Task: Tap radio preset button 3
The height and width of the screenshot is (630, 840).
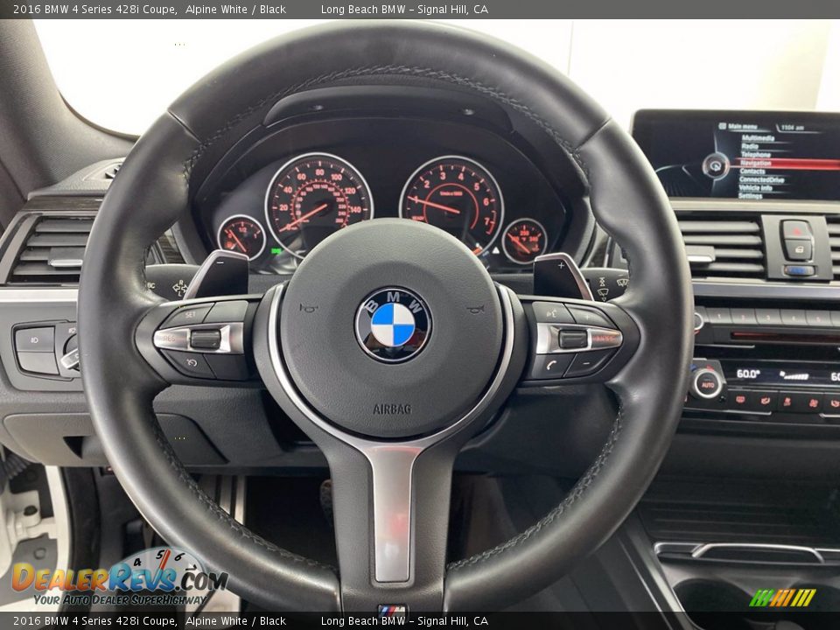Action: coord(768,318)
